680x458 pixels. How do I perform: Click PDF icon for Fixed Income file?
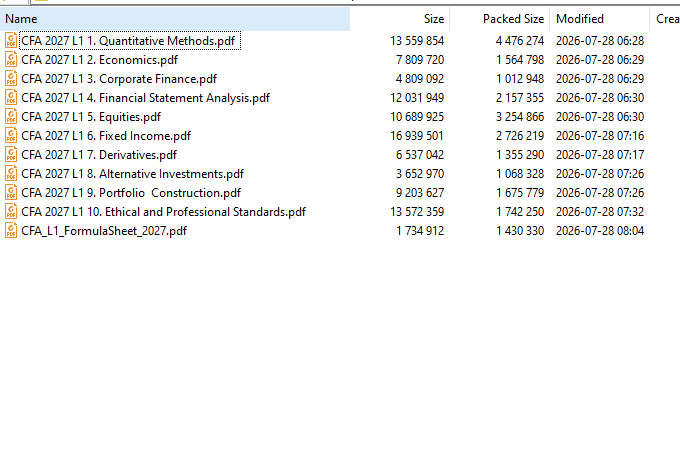coord(11,136)
